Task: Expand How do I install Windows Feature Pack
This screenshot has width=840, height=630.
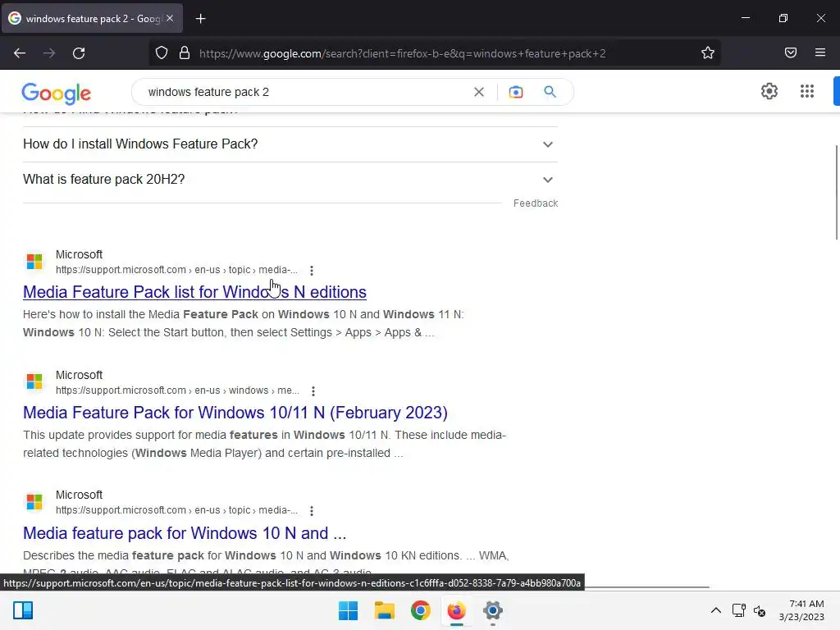Action: click(x=290, y=144)
